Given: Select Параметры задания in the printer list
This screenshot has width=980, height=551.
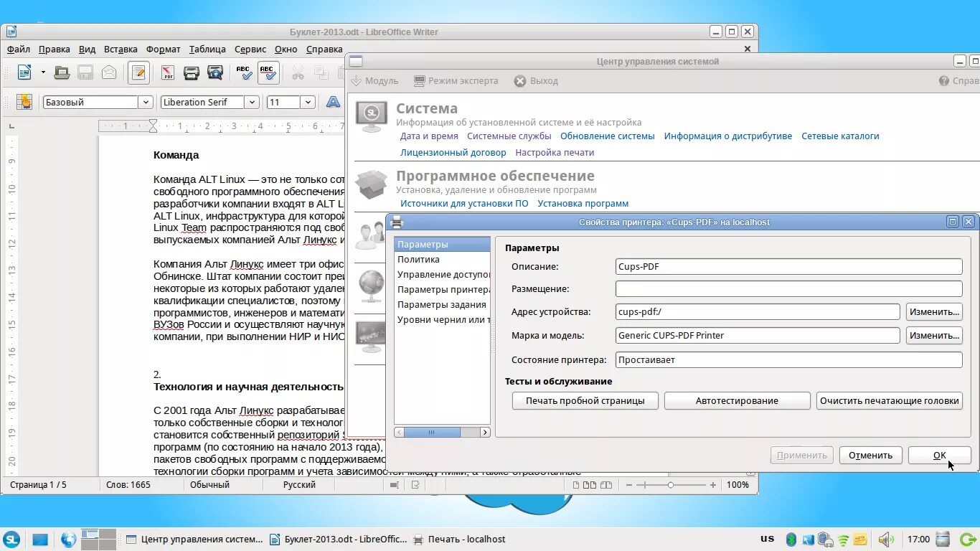Looking at the screenshot, I should coord(442,305).
